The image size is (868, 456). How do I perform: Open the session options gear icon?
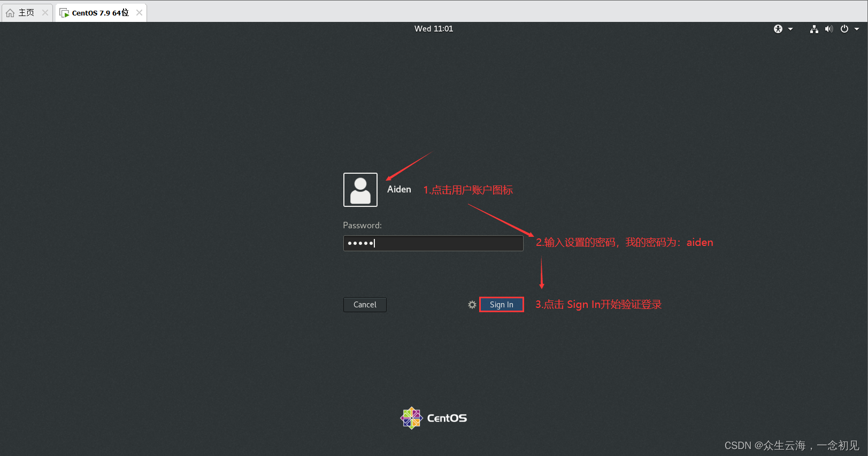[472, 305]
